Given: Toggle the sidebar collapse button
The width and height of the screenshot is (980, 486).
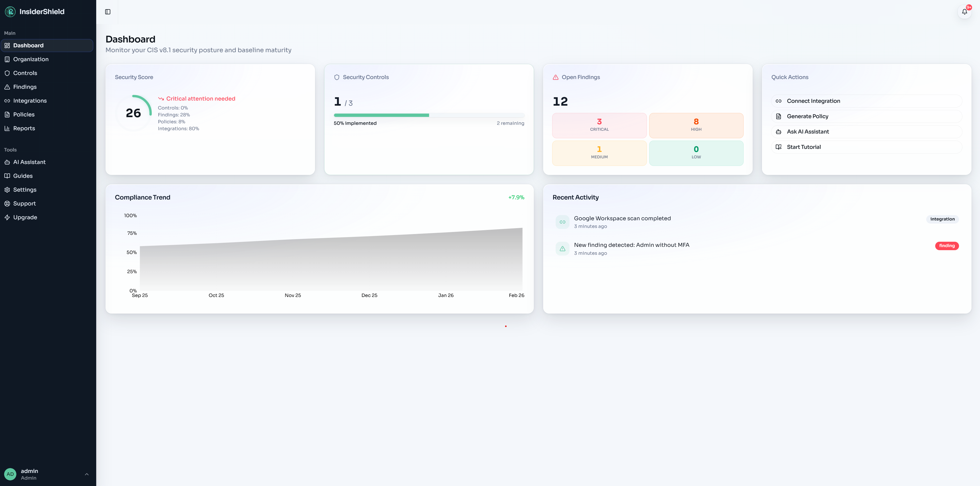Looking at the screenshot, I should pyautogui.click(x=108, y=12).
